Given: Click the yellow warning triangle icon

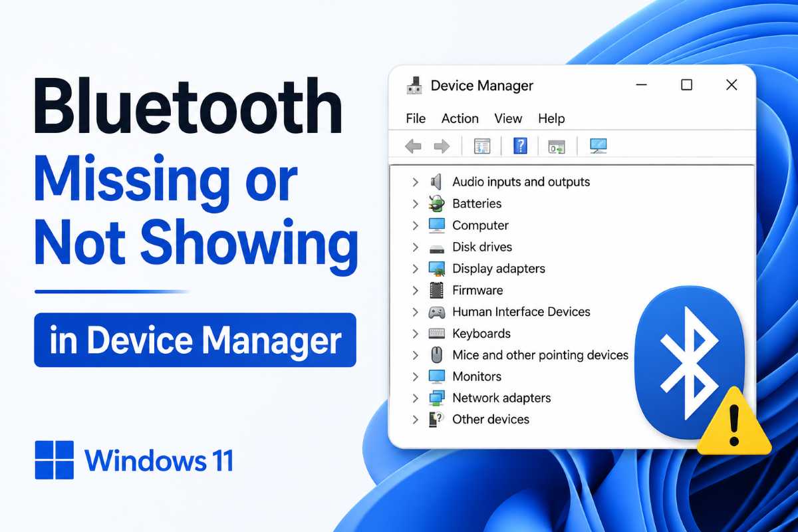Looking at the screenshot, I should click(734, 421).
